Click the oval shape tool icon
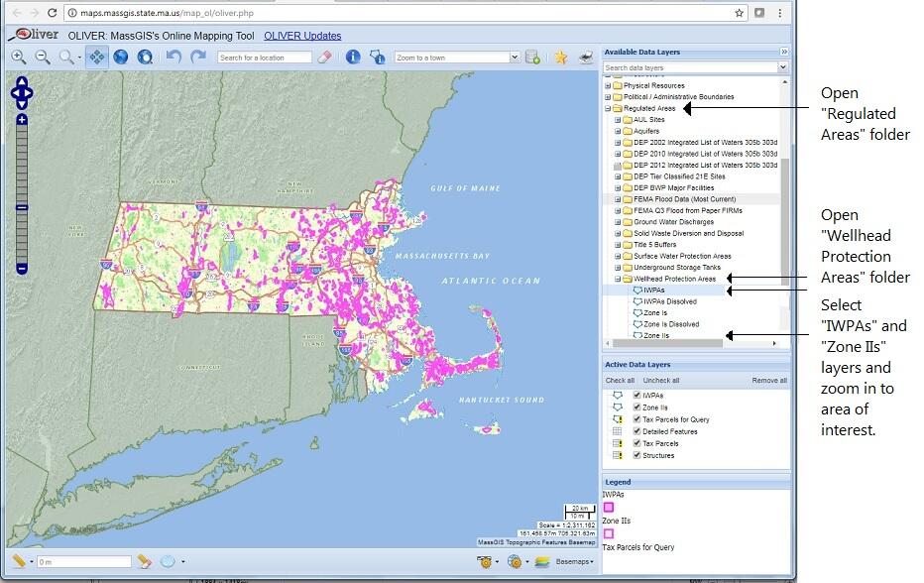924x583 pixels. coord(168,561)
